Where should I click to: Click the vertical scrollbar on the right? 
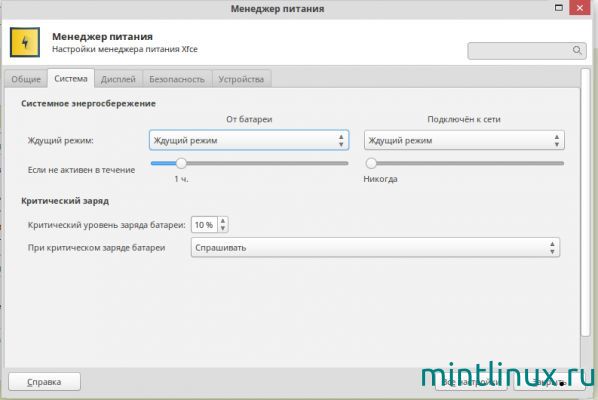click(585, 202)
